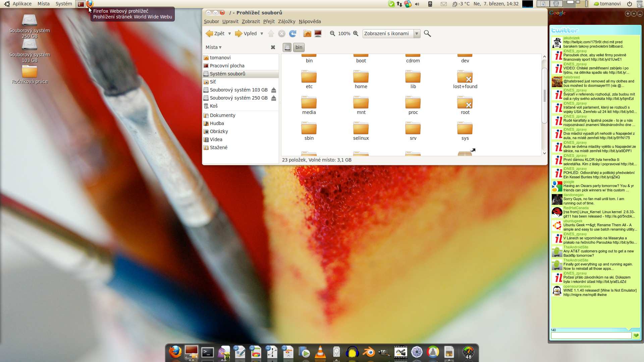Open the network connections tray icon

click(x=399, y=4)
